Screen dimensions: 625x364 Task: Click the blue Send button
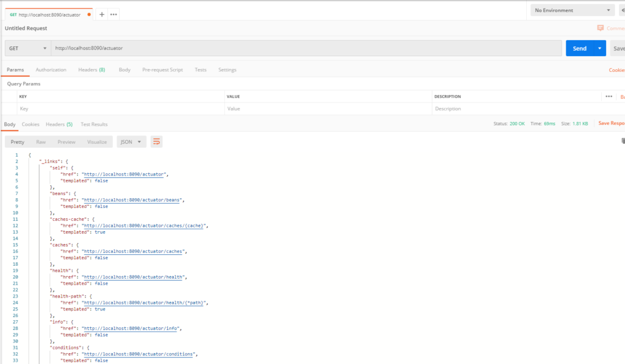pyautogui.click(x=579, y=48)
